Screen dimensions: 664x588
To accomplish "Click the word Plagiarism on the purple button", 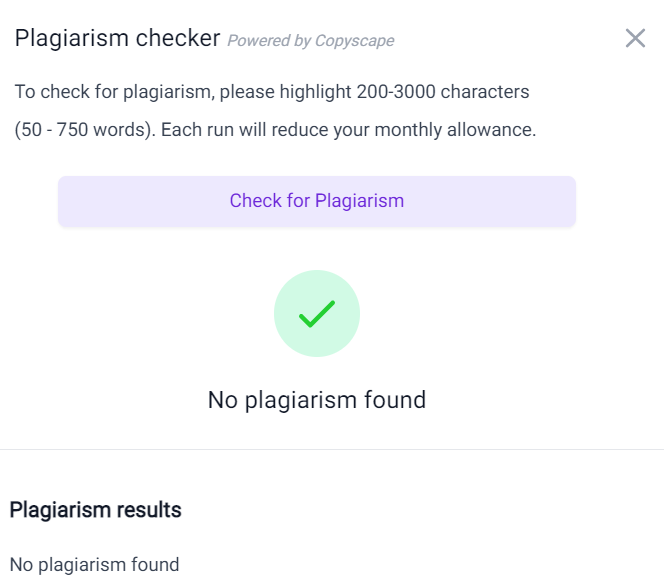I will (x=360, y=201).
